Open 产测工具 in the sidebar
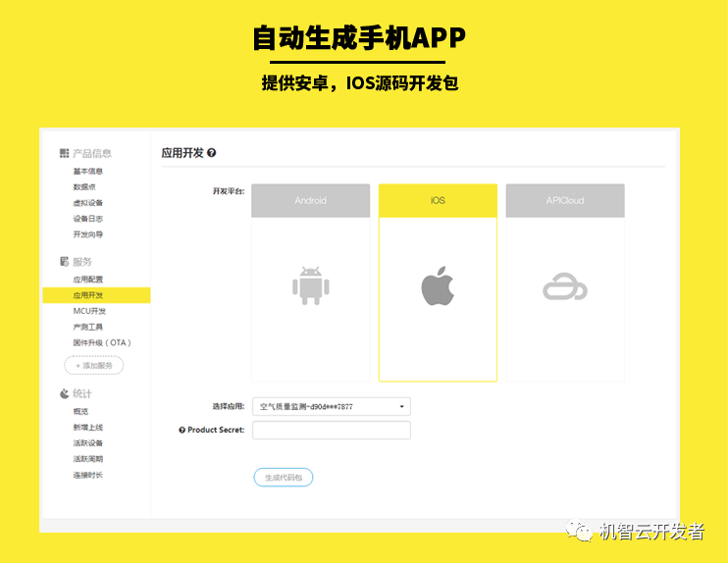The image size is (728, 563). [87, 328]
